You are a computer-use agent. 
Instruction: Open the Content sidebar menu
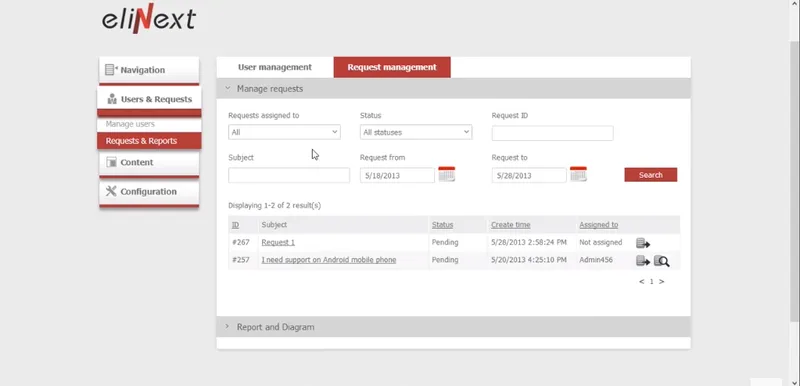pos(149,163)
